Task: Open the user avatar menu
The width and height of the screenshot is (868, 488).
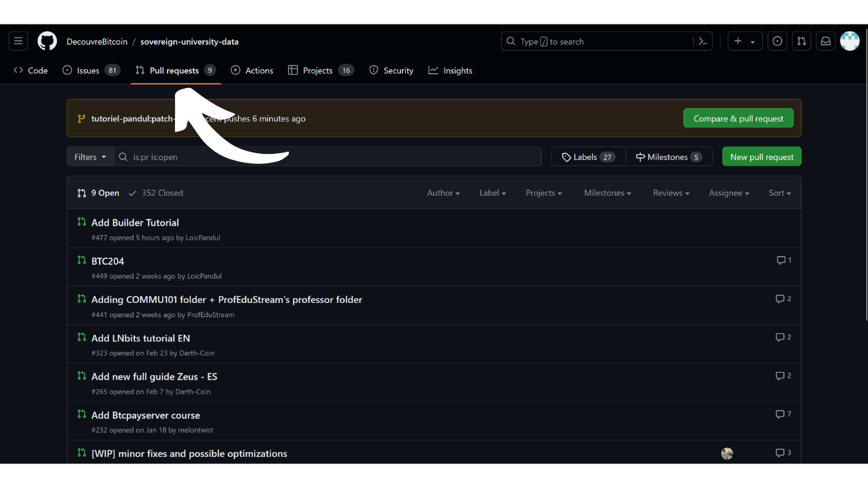Action: point(850,41)
